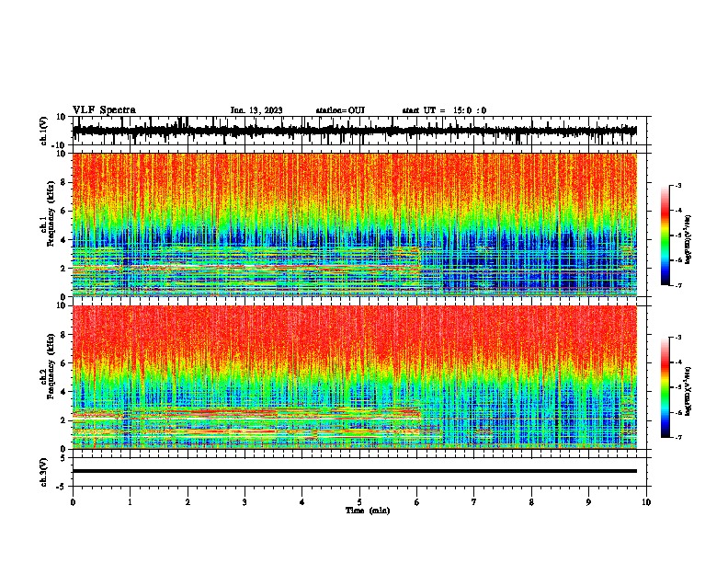Click the "-3" label on ch.1 colorbar
This screenshot has height=563, width=728.
(x=677, y=185)
